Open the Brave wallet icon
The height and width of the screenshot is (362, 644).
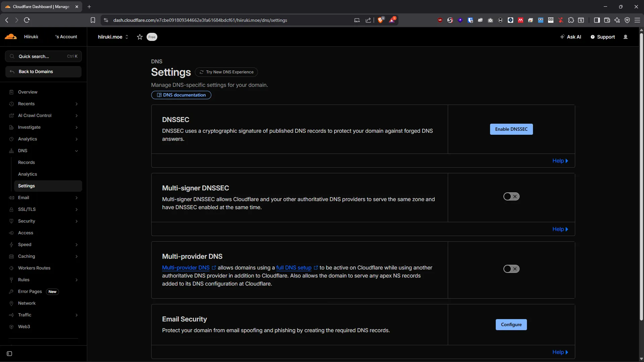pyautogui.click(x=607, y=20)
